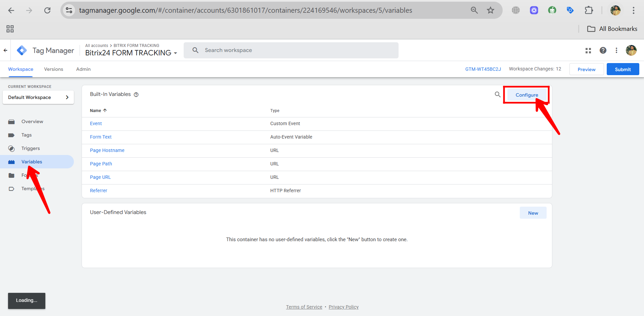Open the Google apps grid icon
This screenshot has height=316, width=644.
click(x=588, y=50)
